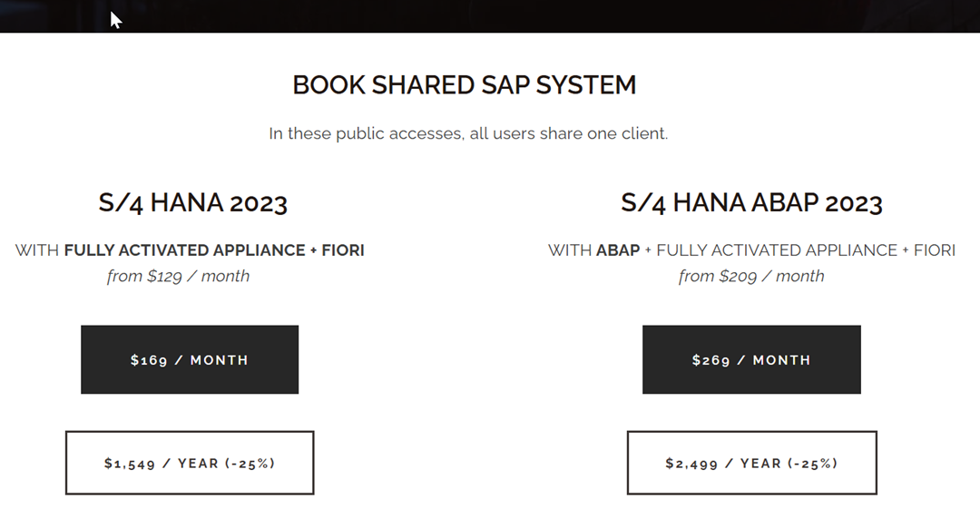Screen dimensions: 980x528
Task: Click the $169 / MONTH button
Action: 190,360
